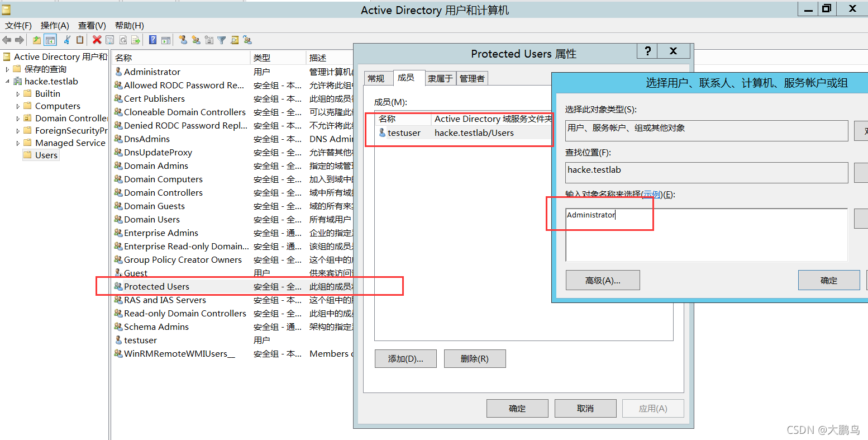
Task: Click the properties dialog help ? button
Action: coord(647,51)
